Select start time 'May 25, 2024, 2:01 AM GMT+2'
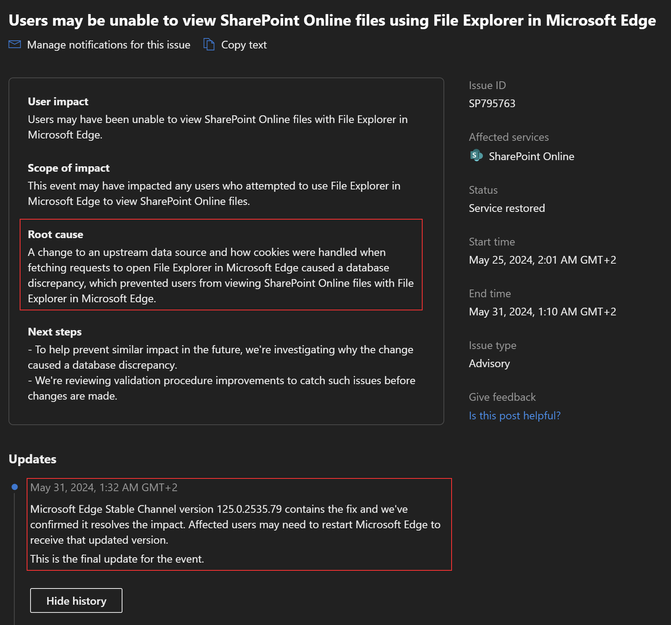The width and height of the screenshot is (671, 625). (x=543, y=260)
